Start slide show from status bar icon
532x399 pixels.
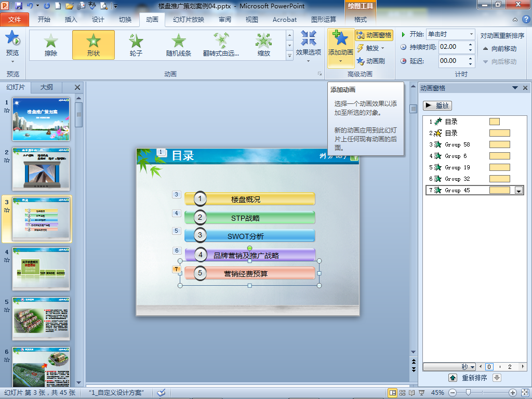(422, 393)
